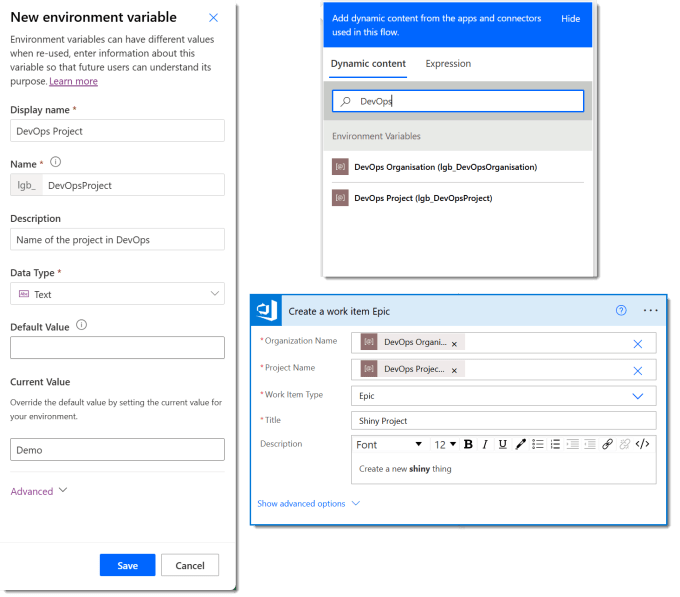Select DevOps Project environment variable
The width and height of the screenshot is (680, 597).
458,198
